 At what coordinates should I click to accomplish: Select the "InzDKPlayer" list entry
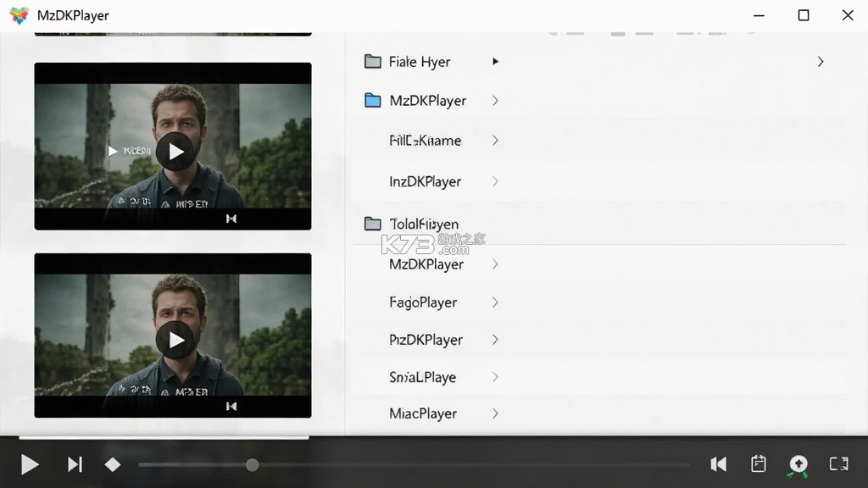pos(426,181)
